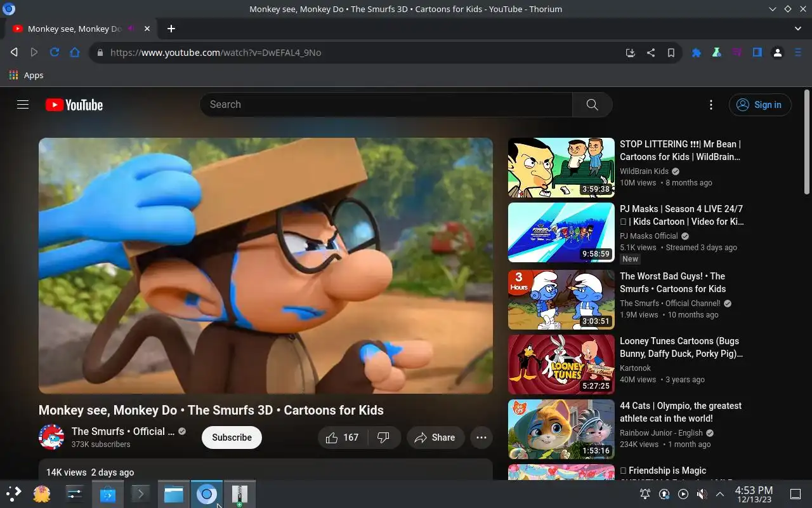The height and width of the screenshot is (508, 812).
Task: Open The Worst Bad Guys thumbnail
Action: 561,300
